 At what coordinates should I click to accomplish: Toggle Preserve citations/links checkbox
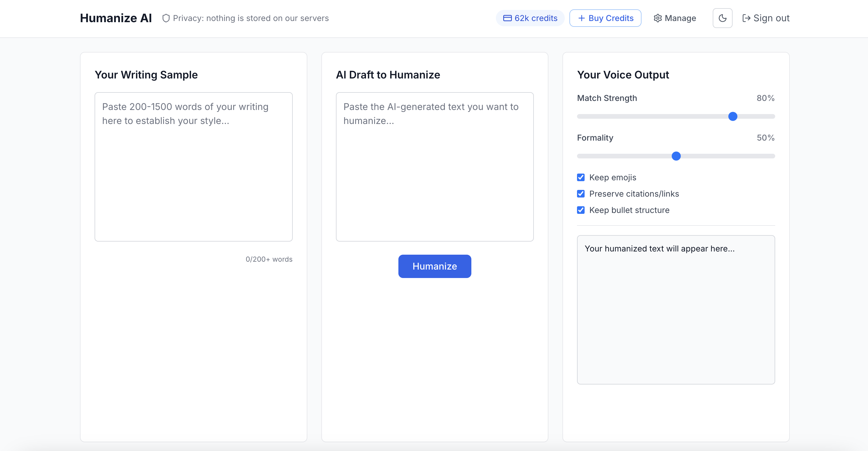[581, 194]
